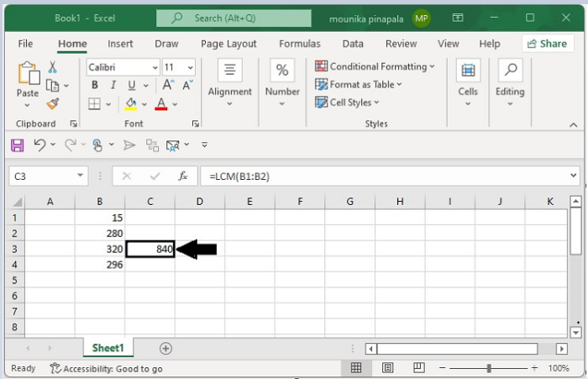This screenshot has height=379, width=588.
Task: Apply yellow fill color bucket
Action: (x=130, y=103)
